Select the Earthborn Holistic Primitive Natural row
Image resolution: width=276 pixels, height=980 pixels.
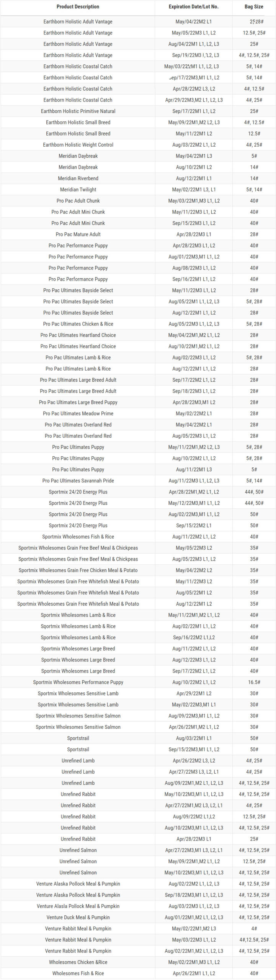(x=78, y=111)
